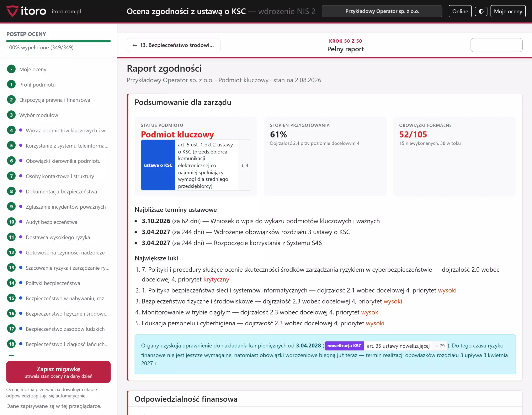Open page reference s. 4 in status card
This screenshot has width=532, height=415.
tap(245, 165)
